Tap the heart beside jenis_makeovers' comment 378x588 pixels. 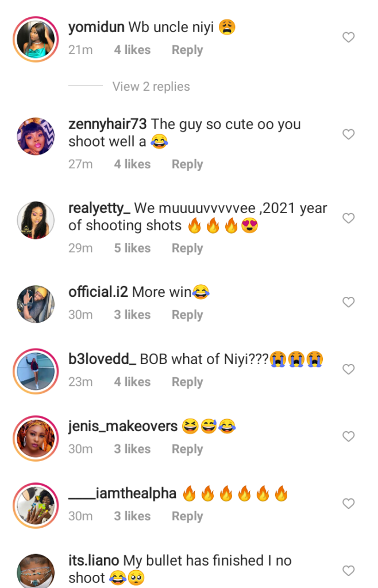tap(348, 436)
